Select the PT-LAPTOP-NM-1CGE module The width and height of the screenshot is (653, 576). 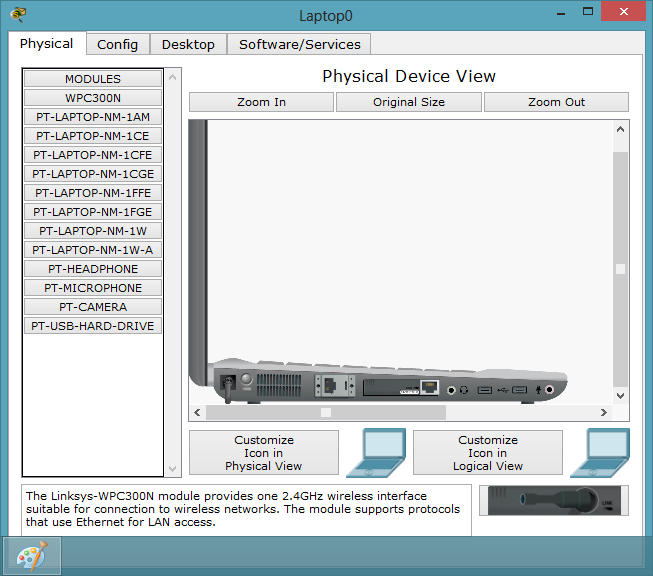point(93,174)
